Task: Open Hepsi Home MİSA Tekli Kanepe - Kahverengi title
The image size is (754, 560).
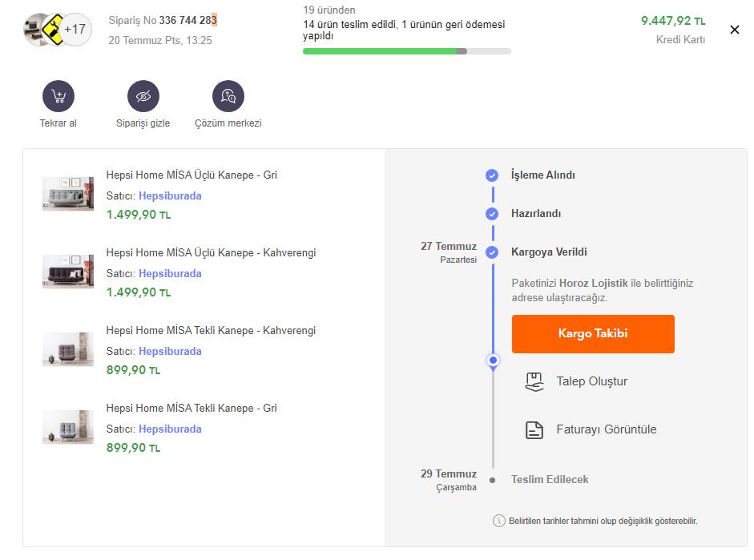Action: click(211, 330)
